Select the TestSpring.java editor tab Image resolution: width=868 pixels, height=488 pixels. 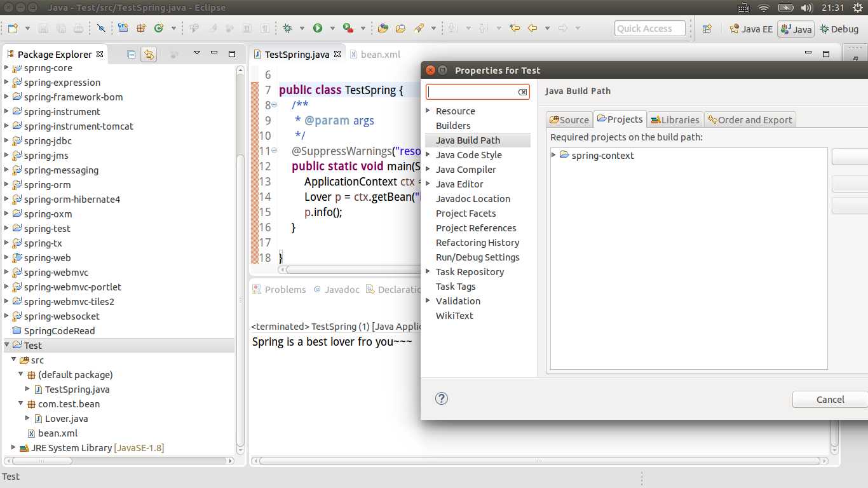click(297, 54)
